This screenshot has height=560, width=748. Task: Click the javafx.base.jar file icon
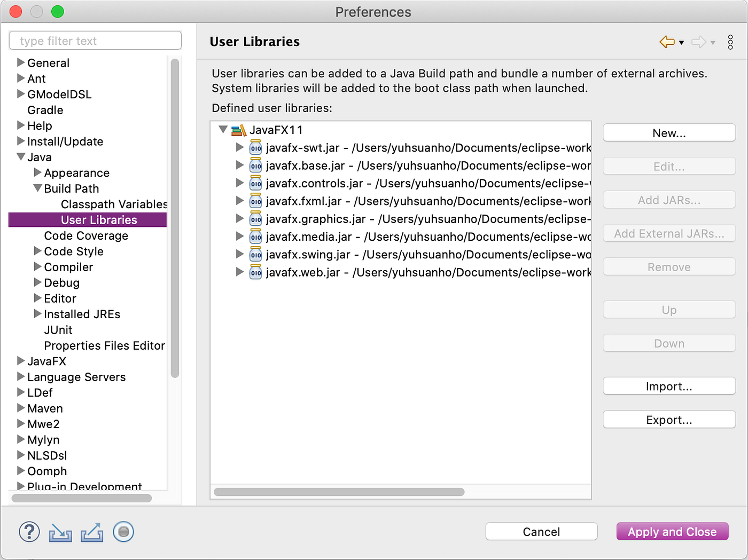(256, 165)
